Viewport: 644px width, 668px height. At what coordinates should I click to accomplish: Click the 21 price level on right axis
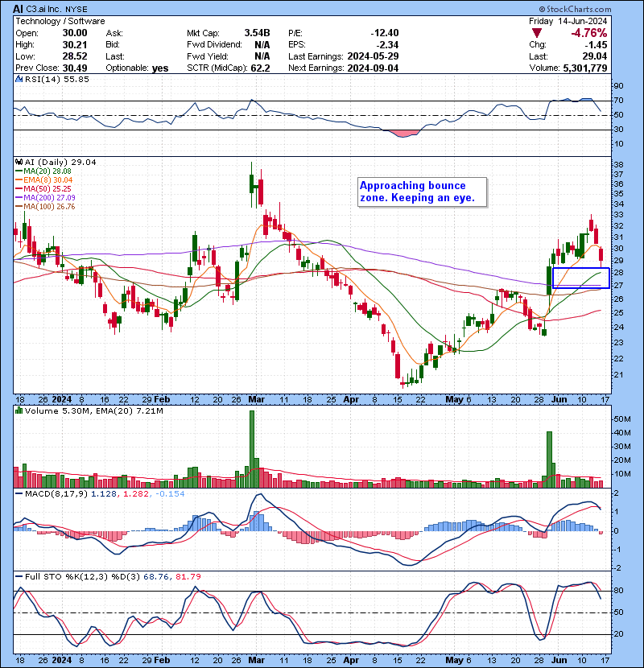[x=618, y=375]
